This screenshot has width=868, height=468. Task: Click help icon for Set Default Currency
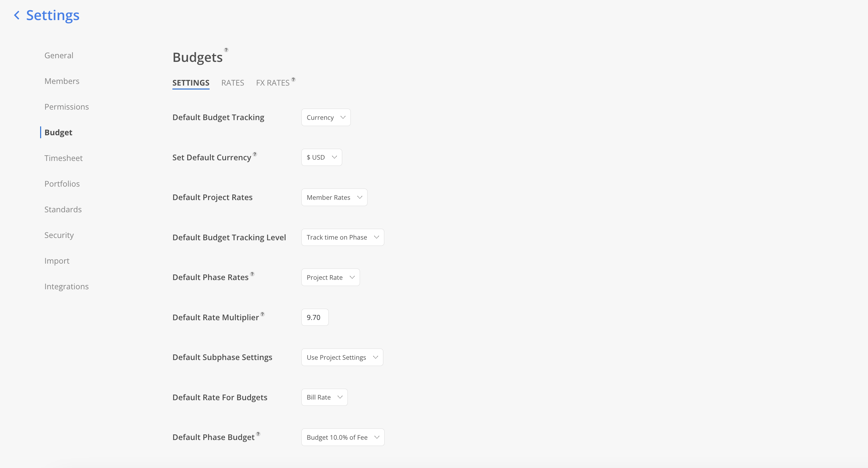pyautogui.click(x=255, y=154)
